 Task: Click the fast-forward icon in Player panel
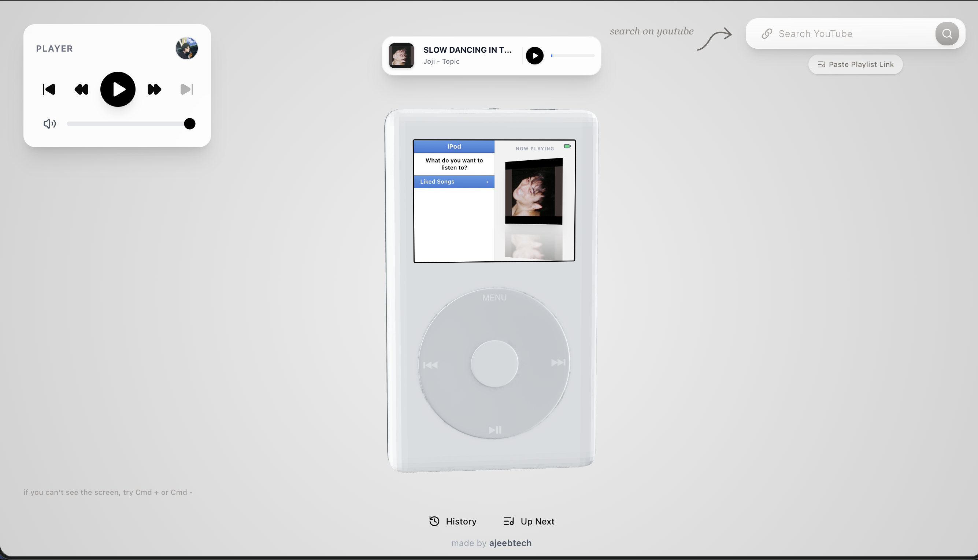[x=154, y=89]
